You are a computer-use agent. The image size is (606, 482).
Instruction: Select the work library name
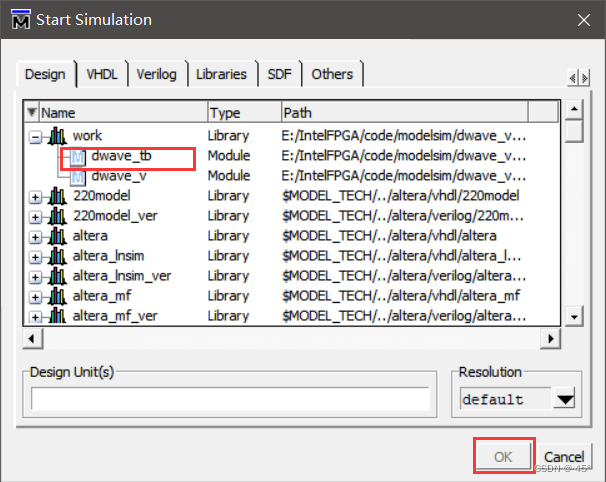[x=87, y=136]
